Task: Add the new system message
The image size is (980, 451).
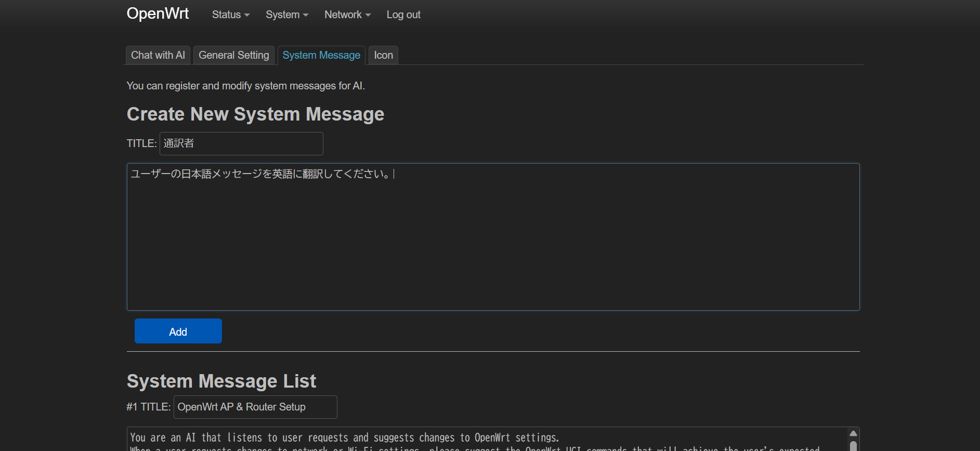Action: (178, 331)
